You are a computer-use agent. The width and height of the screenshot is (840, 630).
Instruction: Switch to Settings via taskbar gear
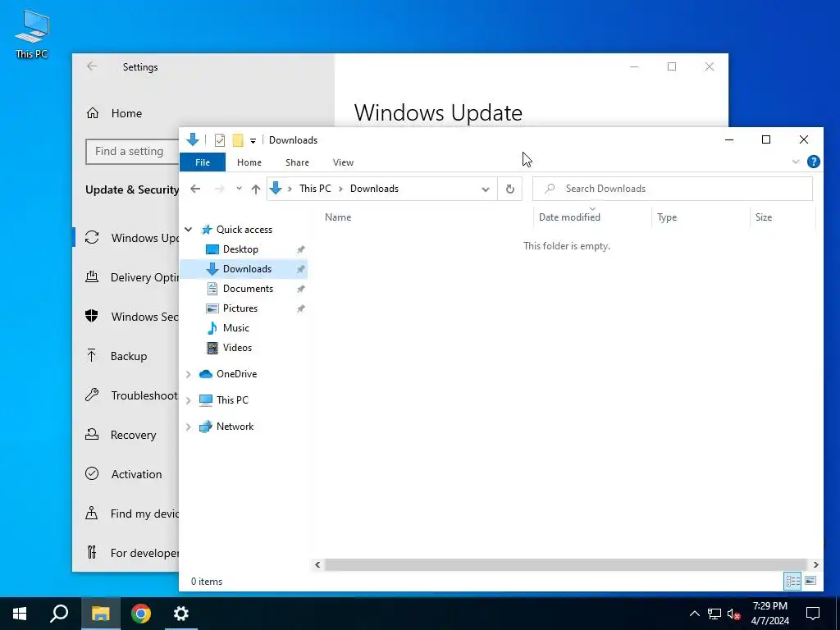coord(181,614)
